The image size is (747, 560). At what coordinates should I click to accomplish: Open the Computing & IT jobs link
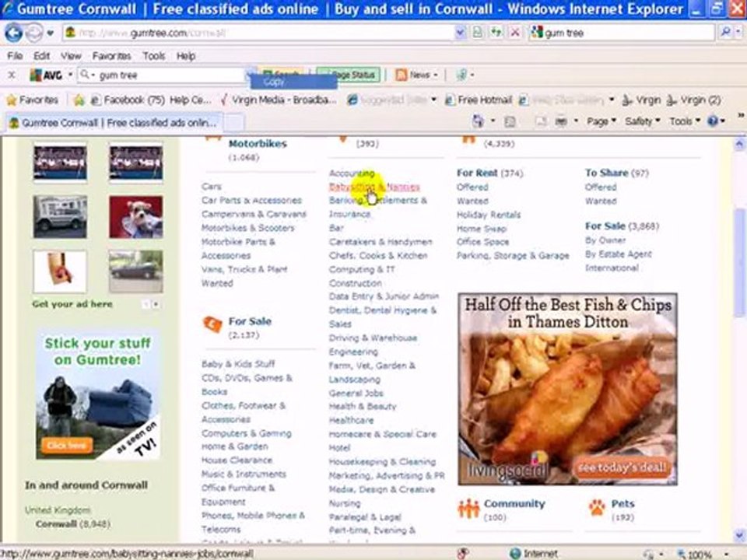(362, 270)
